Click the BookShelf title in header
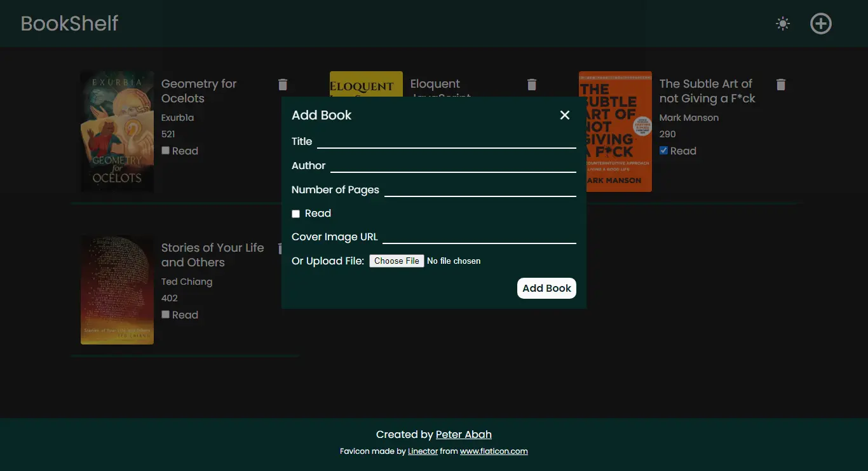Screen dimensions: 868x471 click(69, 24)
